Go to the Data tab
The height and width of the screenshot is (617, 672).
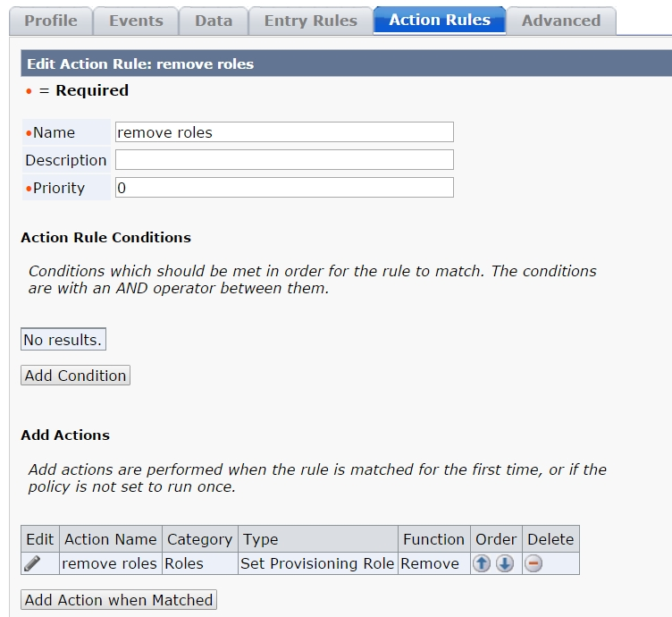click(x=214, y=20)
